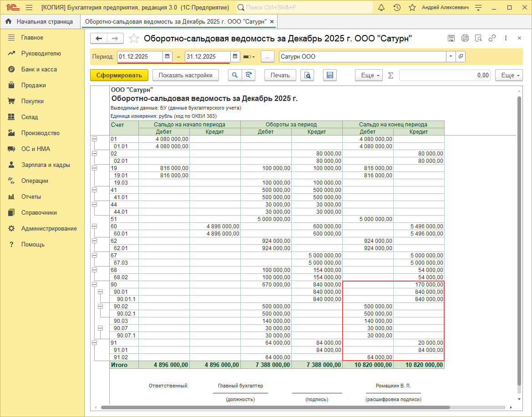Copy link to report icon
The image size is (532, 417).
click(x=492, y=39)
